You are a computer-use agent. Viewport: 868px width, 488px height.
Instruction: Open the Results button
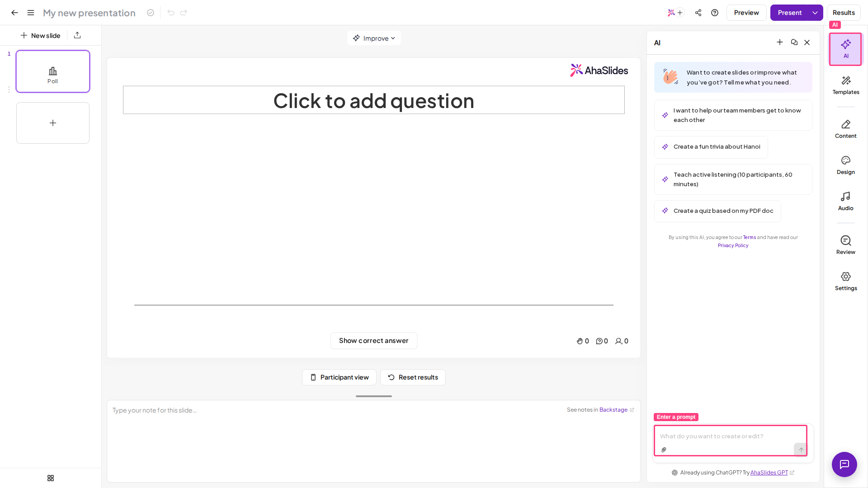pos(844,13)
